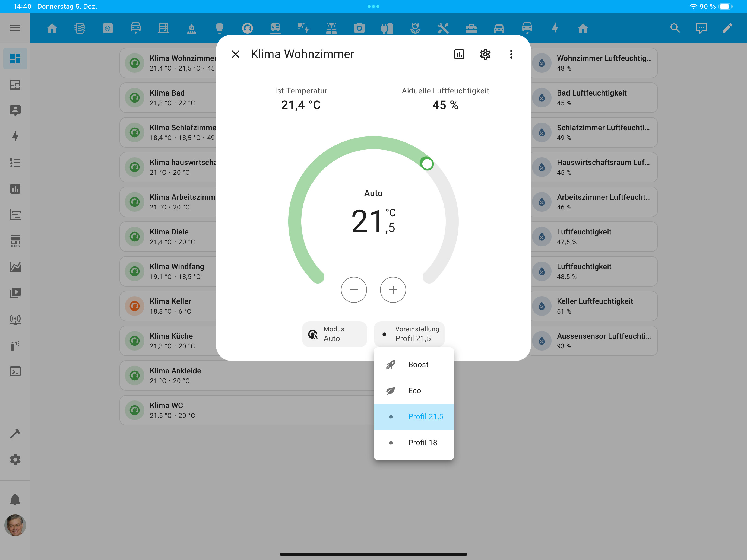Image resolution: width=747 pixels, height=560 pixels.
Task: Open the search icon in header
Action: [x=675, y=28]
